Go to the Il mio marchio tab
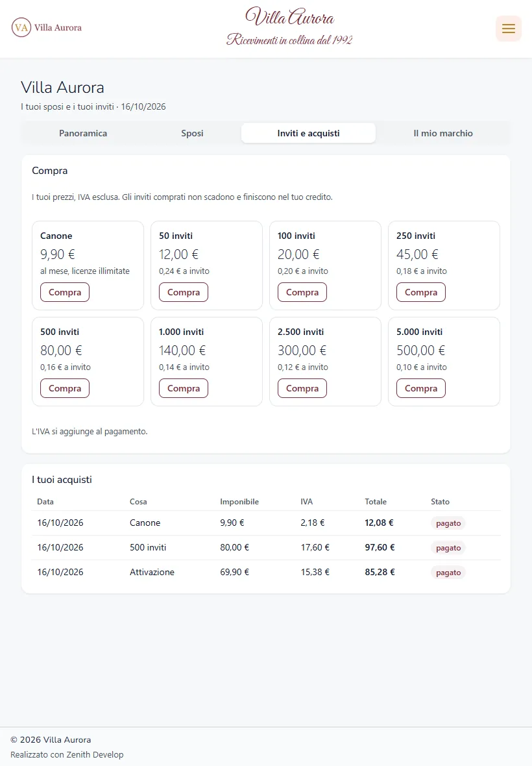 (443, 133)
